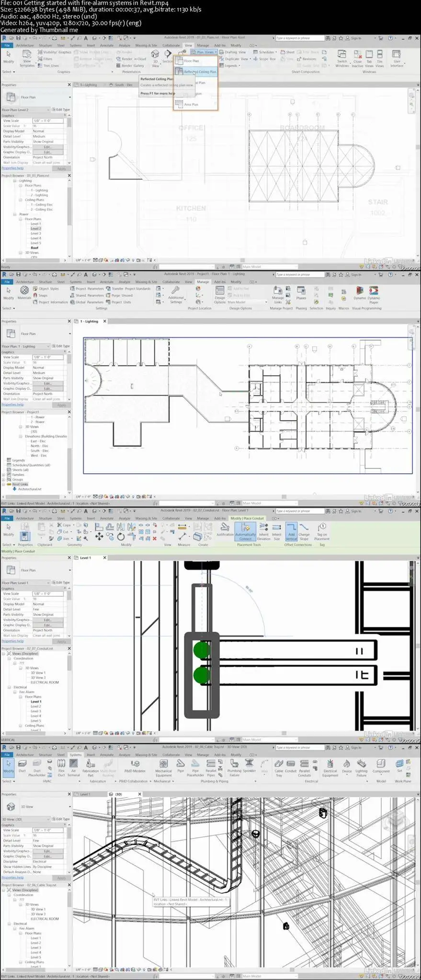The width and height of the screenshot is (421, 980).
Task: Open User Interface options in the Plans window
Action: [397, 58]
